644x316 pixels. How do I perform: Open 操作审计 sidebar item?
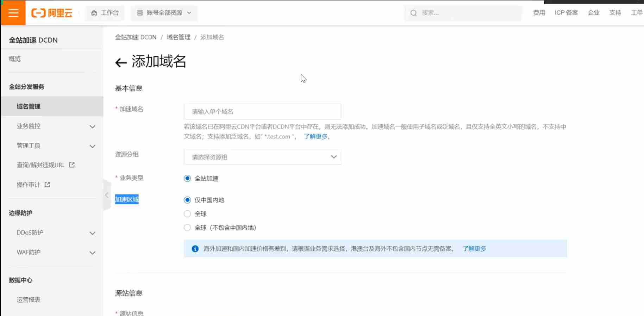29,185
